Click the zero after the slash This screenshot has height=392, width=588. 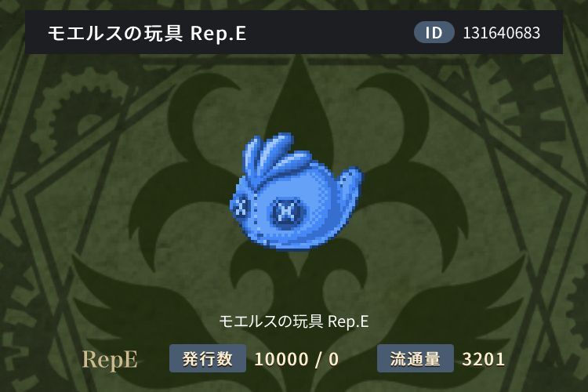pyautogui.click(x=334, y=359)
